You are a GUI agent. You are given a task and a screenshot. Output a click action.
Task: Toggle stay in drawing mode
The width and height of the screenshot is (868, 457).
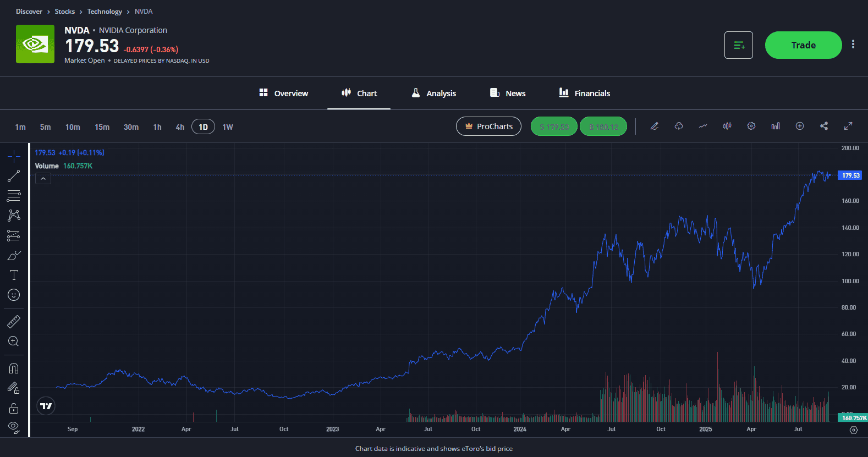pyautogui.click(x=14, y=388)
